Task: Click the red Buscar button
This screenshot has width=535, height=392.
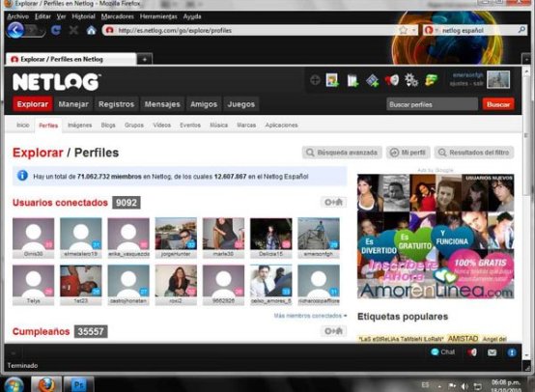Action: coord(498,104)
